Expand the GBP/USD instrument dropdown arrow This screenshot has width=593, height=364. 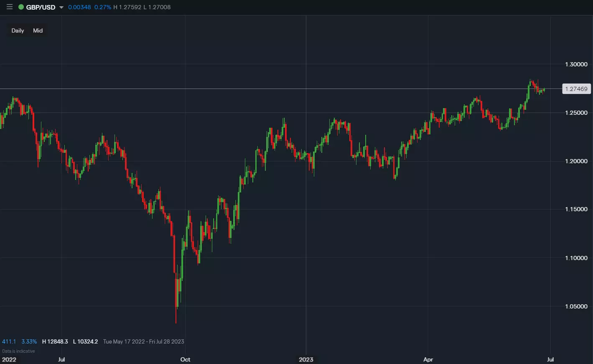pyautogui.click(x=61, y=8)
